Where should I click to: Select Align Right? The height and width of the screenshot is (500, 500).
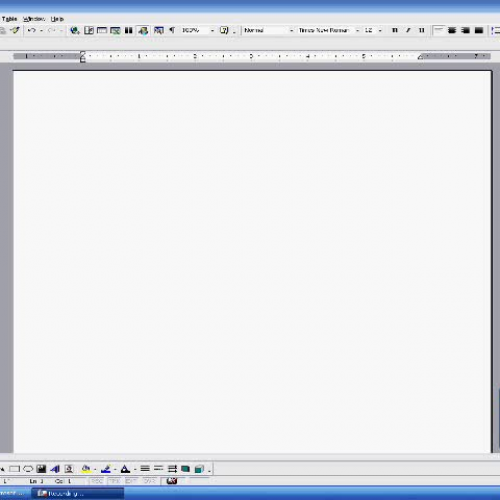tap(465, 30)
